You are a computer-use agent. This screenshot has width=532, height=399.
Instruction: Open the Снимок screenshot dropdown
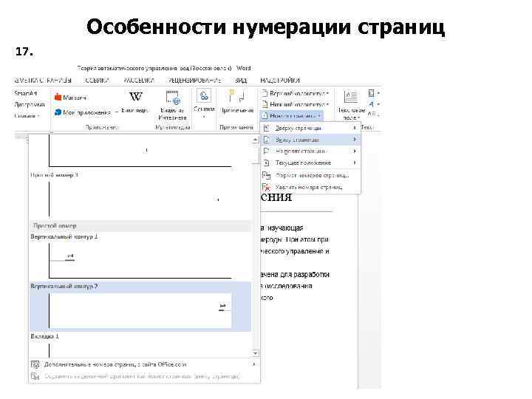(x=27, y=116)
